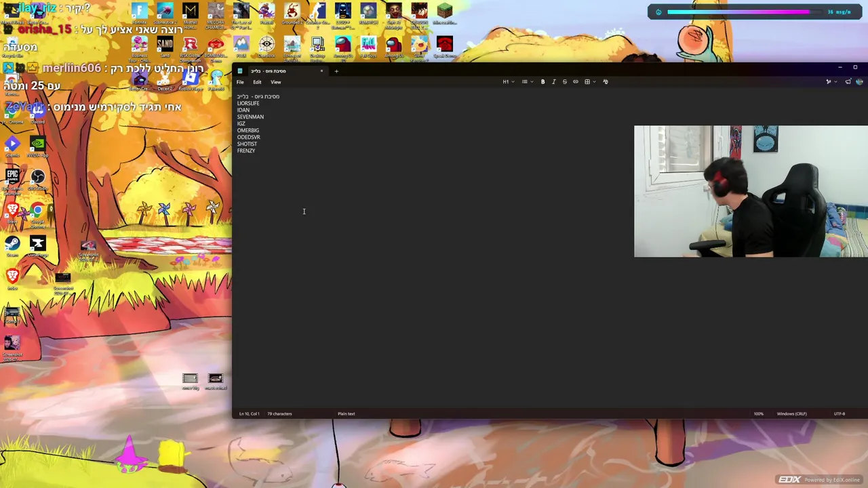Click the SHOTIST line in the note
The height and width of the screenshot is (488, 868).
pyautogui.click(x=247, y=144)
